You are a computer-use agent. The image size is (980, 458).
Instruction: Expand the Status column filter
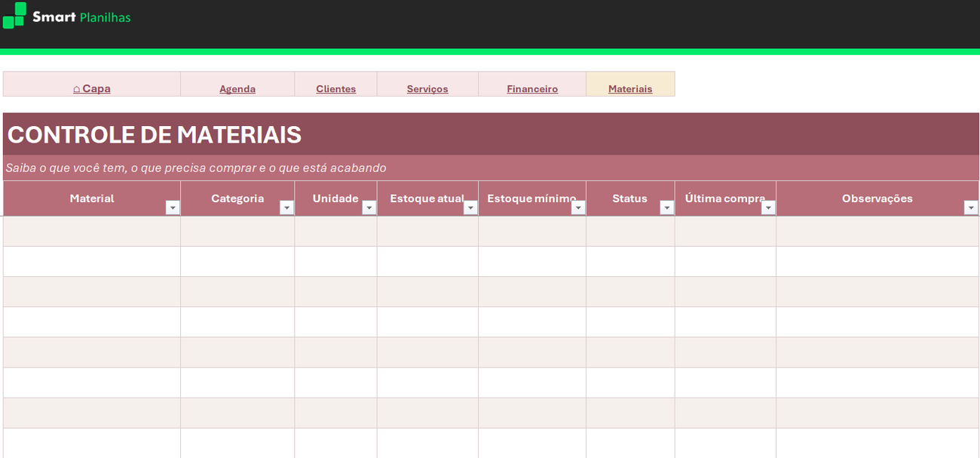click(666, 208)
